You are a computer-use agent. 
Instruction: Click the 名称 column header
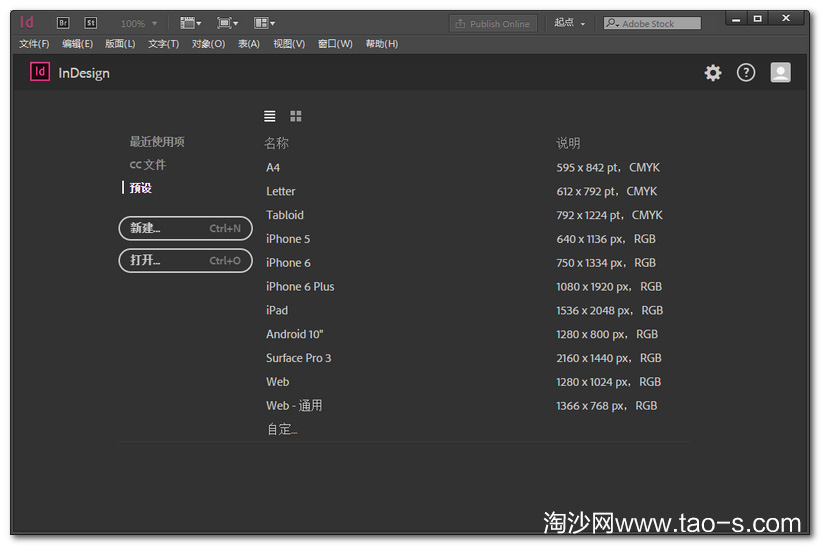tap(276, 143)
